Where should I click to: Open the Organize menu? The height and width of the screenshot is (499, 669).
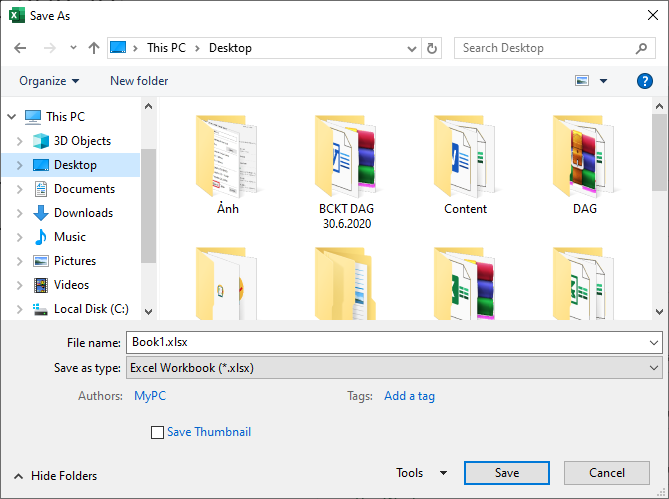click(x=49, y=81)
